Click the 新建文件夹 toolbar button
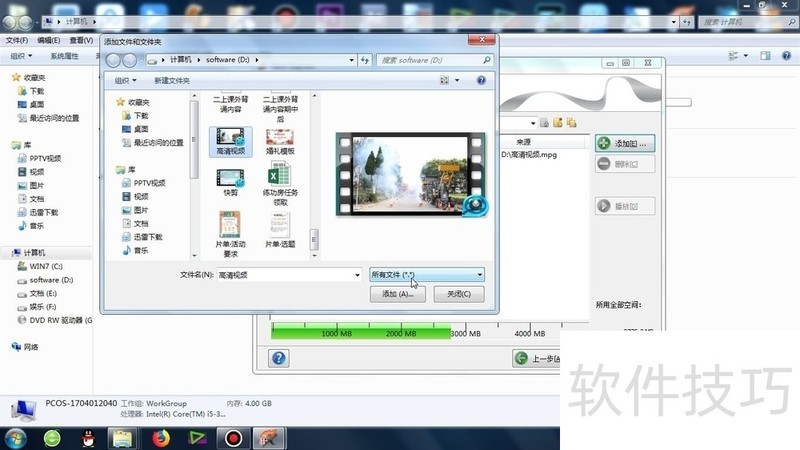Viewport: 800px width, 450px height. [175, 80]
